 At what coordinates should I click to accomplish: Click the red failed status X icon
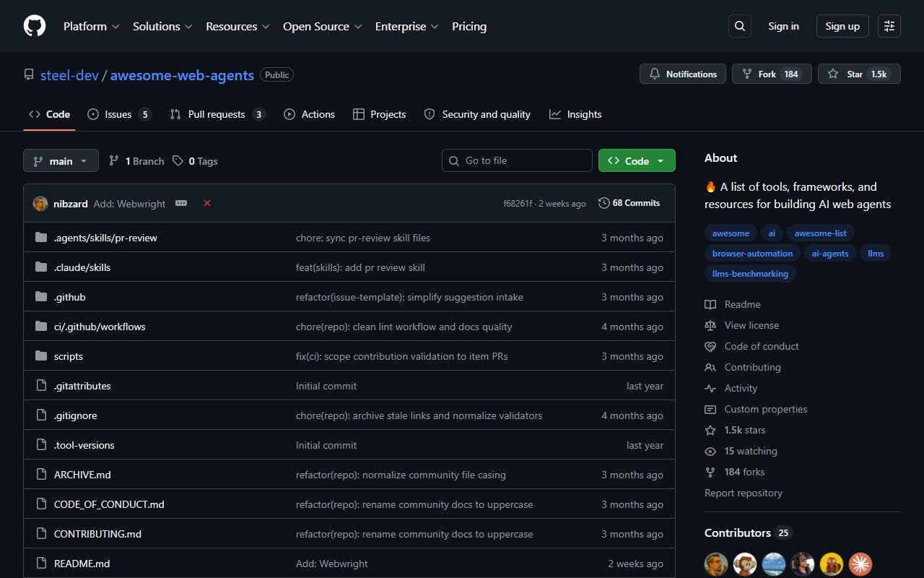click(207, 203)
